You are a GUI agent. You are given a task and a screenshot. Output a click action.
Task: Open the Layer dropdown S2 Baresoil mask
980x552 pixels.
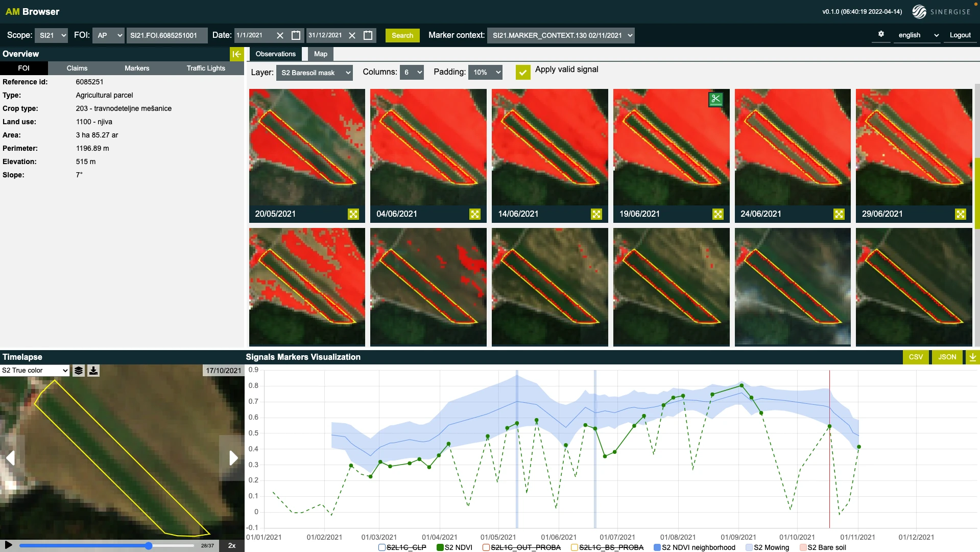pyautogui.click(x=314, y=73)
